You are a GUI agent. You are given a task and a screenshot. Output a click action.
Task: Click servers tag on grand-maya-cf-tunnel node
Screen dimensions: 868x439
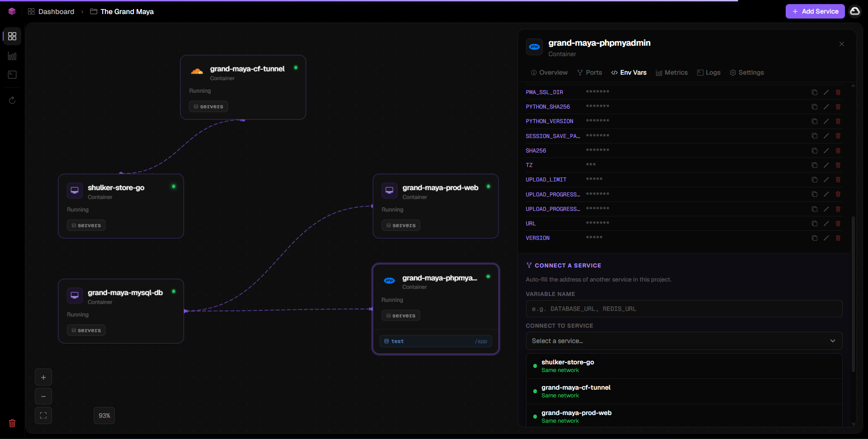point(208,106)
